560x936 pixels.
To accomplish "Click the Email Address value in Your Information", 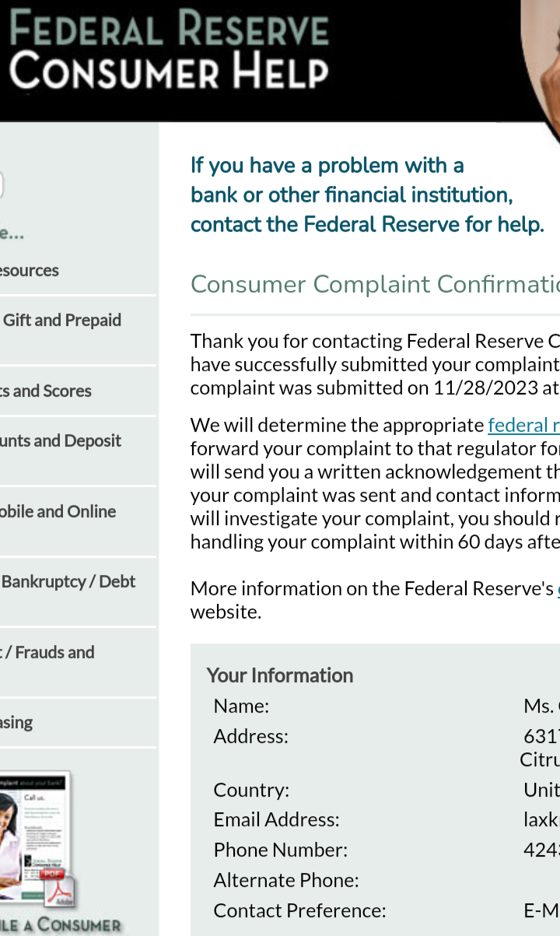I will pyautogui.click(x=541, y=820).
